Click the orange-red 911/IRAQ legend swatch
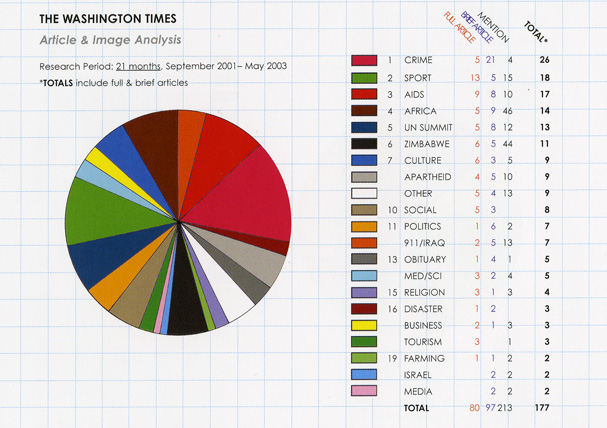The height and width of the screenshot is (428, 607). pos(364,243)
